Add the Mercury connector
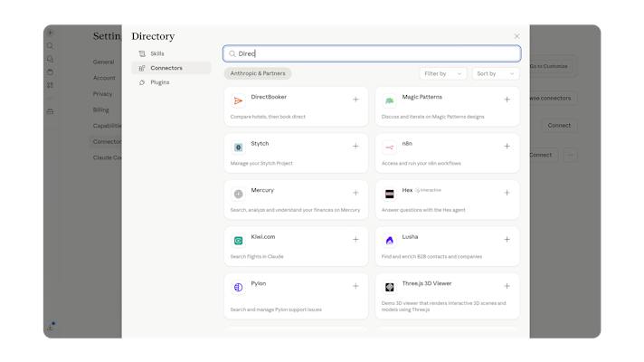644x362 pixels. point(355,193)
